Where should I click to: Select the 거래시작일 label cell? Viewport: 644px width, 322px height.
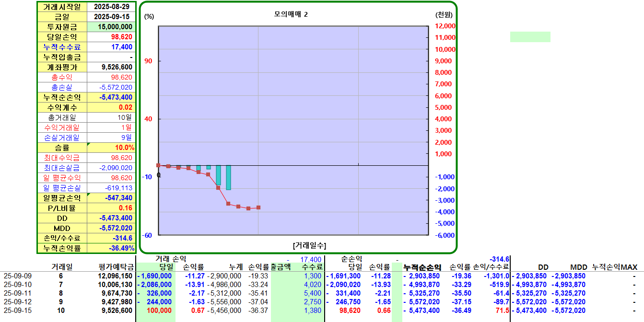[x=62, y=7]
